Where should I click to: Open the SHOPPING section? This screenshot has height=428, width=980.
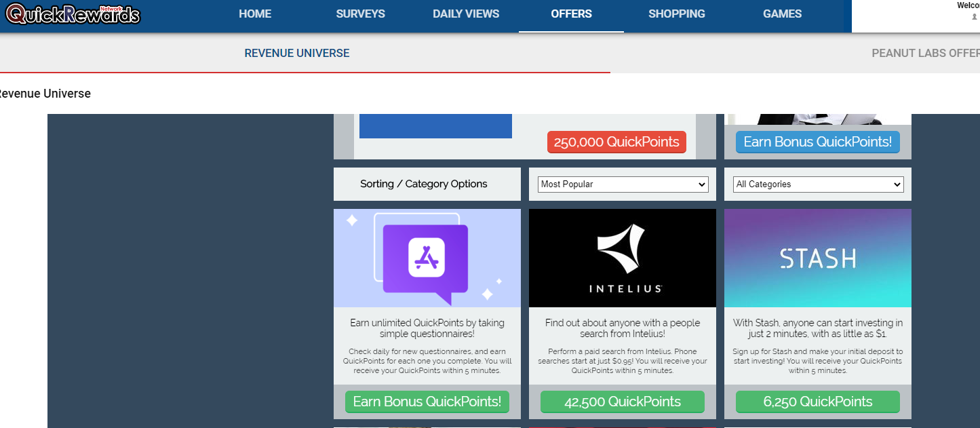[676, 14]
